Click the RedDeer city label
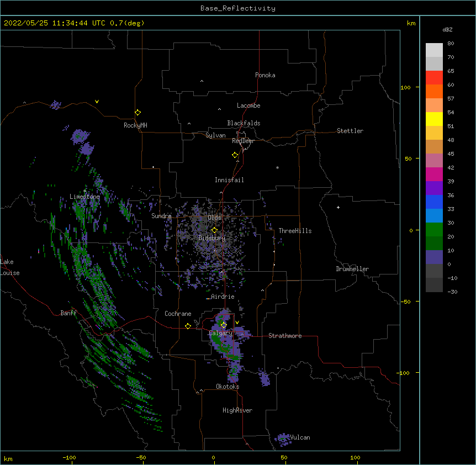The height and width of the screenshot is (465, 476). (243, 141)
